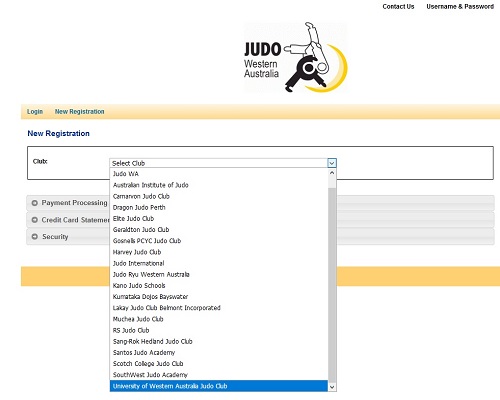Select Harvey Judo Club option
This screenshot has width=500, height=400.
(x=219, y=252)
